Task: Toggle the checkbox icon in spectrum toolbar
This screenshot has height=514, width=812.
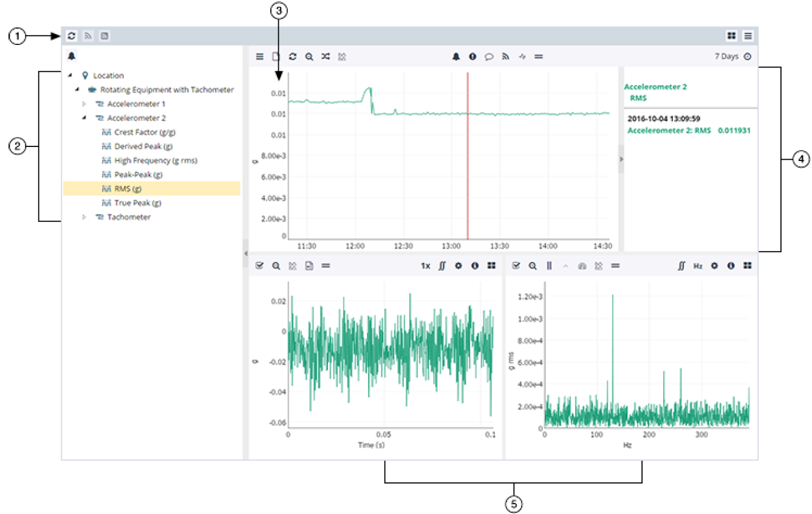Action: (x=516, y=266)
